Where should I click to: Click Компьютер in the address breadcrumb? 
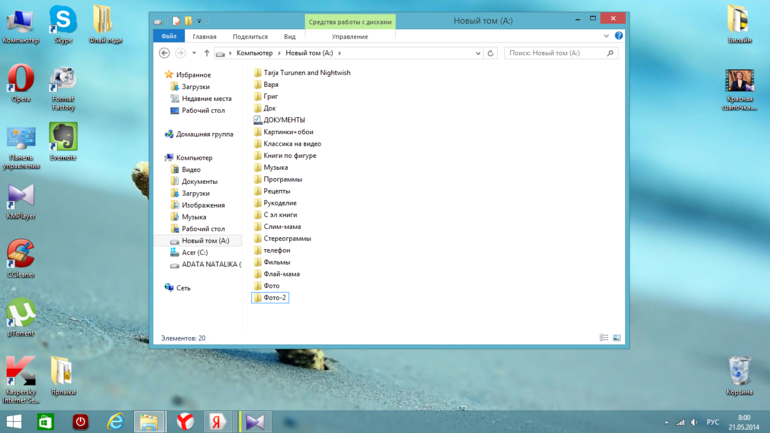click(x=254, y=53)
